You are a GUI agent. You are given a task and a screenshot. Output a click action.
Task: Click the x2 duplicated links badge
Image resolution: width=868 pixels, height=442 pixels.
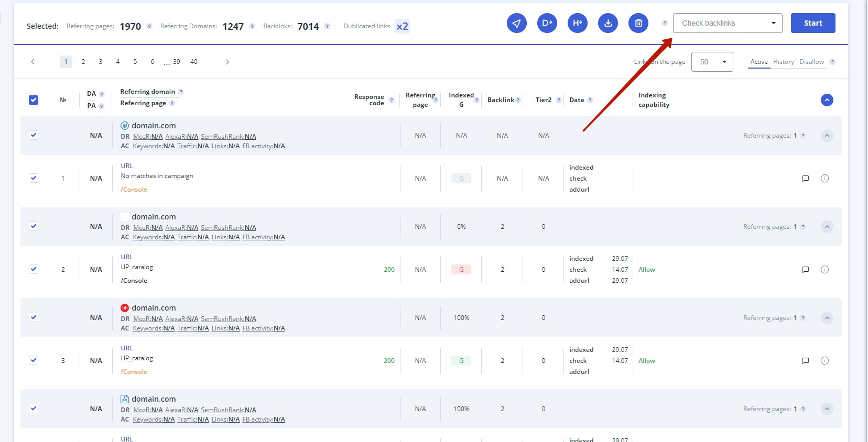[x=402, y=26]
